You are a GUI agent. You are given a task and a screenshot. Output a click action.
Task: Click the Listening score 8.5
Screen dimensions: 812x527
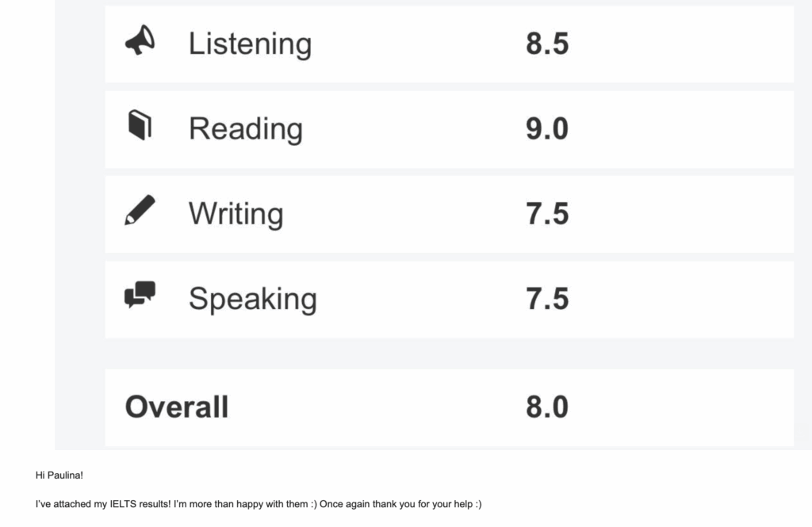click(547, 44)
